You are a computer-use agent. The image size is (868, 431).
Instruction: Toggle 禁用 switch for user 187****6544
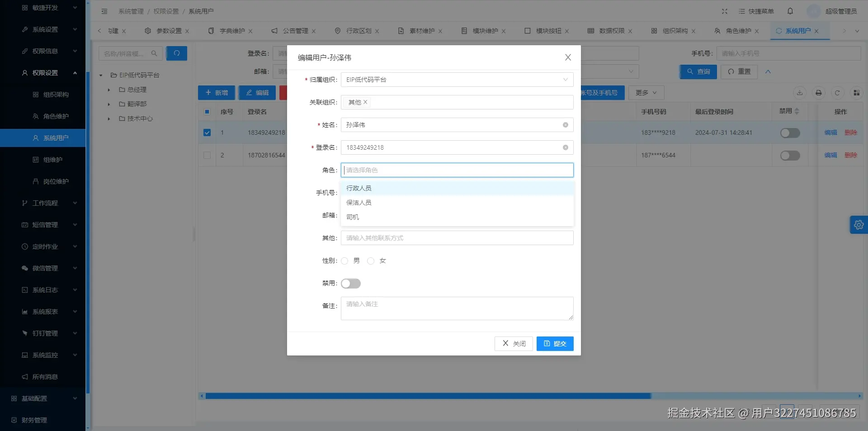pos(790,156)
